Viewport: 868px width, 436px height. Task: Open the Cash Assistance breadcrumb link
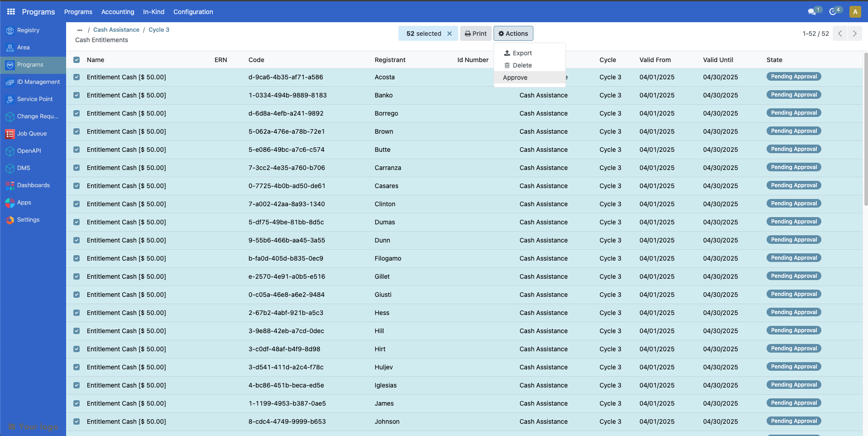click(116, 29)
